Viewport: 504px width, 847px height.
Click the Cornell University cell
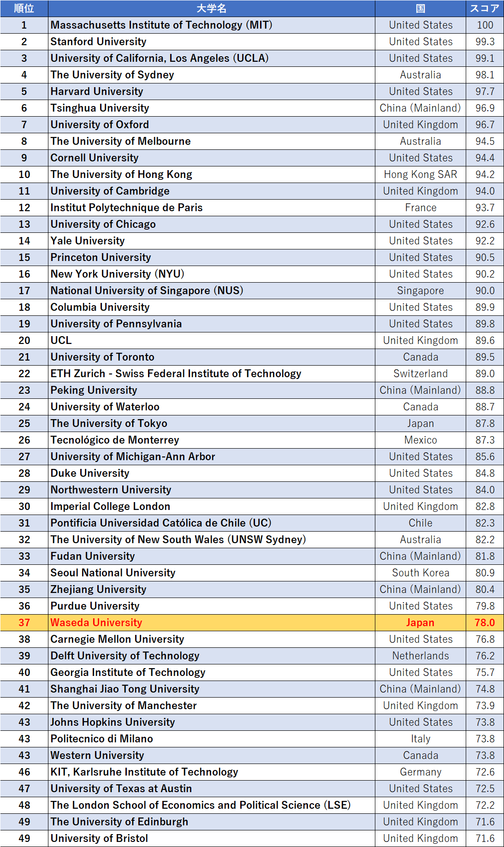pyautogui.click(x=212, y=158)
